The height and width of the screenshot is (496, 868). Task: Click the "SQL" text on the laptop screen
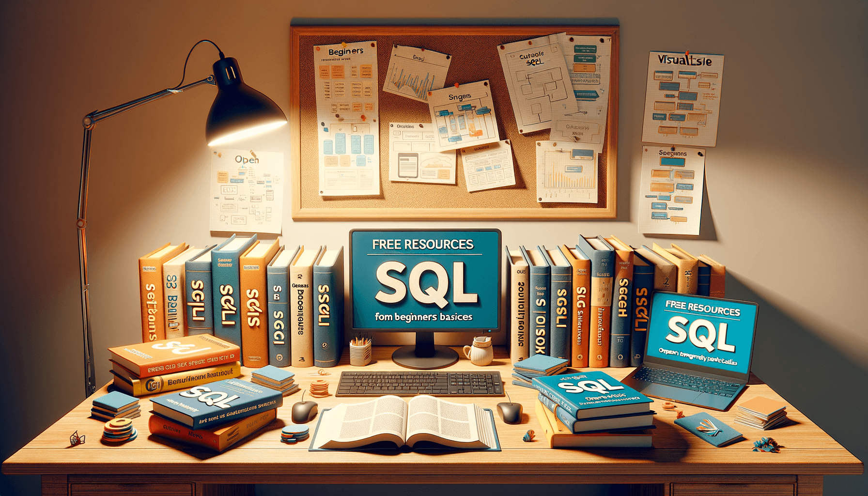pos(701,334)
